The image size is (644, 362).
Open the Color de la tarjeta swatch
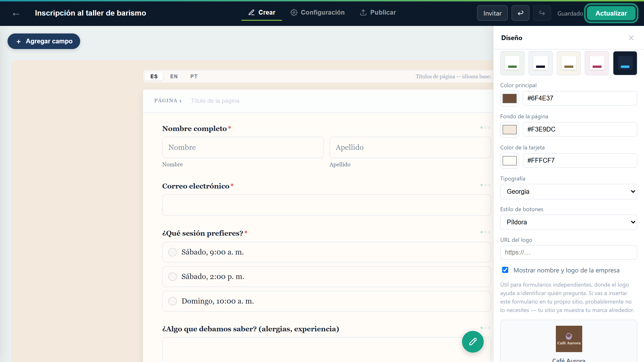click(x=509, y=160)
